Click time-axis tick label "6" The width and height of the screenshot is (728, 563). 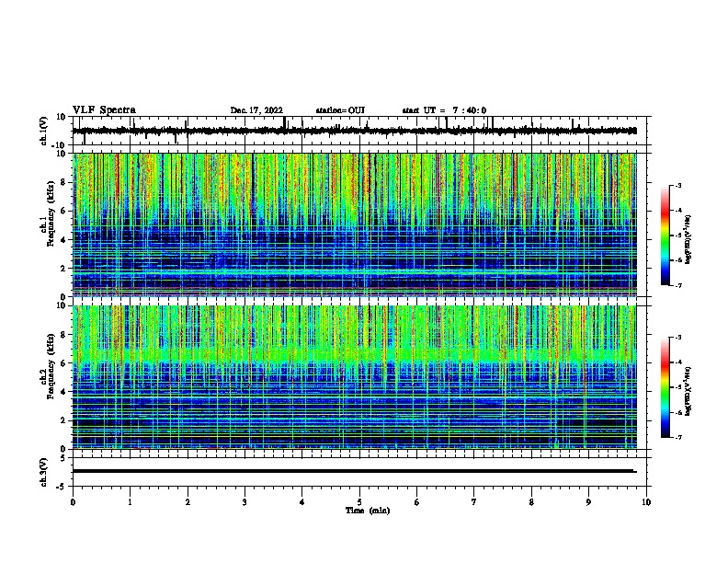click(416, 502)
